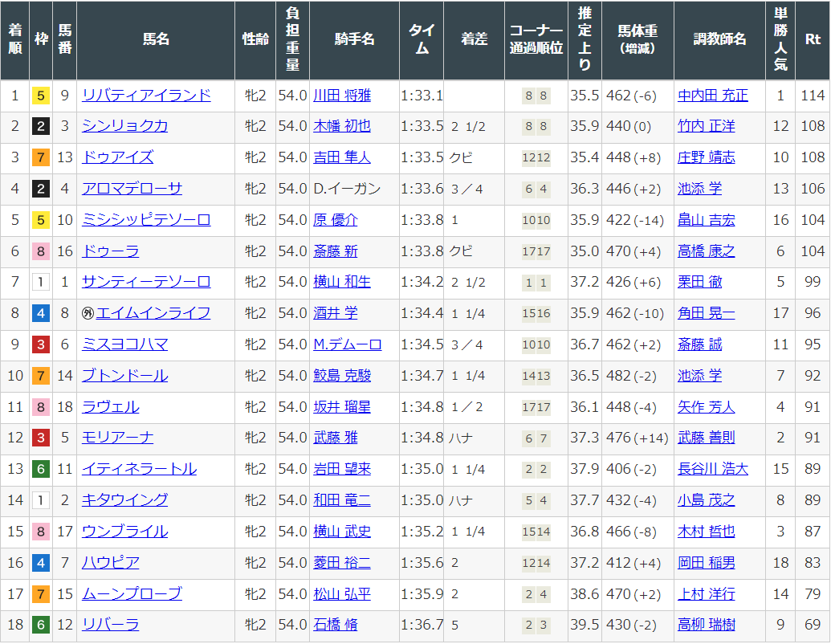Open jockey link 原 優介
This screenshot has height=644, width=831.
click(x=336, y=220)
